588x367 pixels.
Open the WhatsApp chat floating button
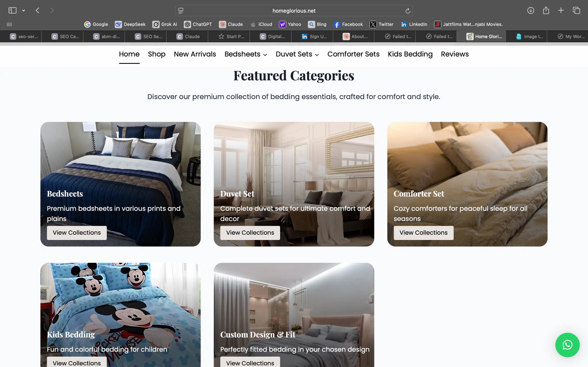pos(567,345)
